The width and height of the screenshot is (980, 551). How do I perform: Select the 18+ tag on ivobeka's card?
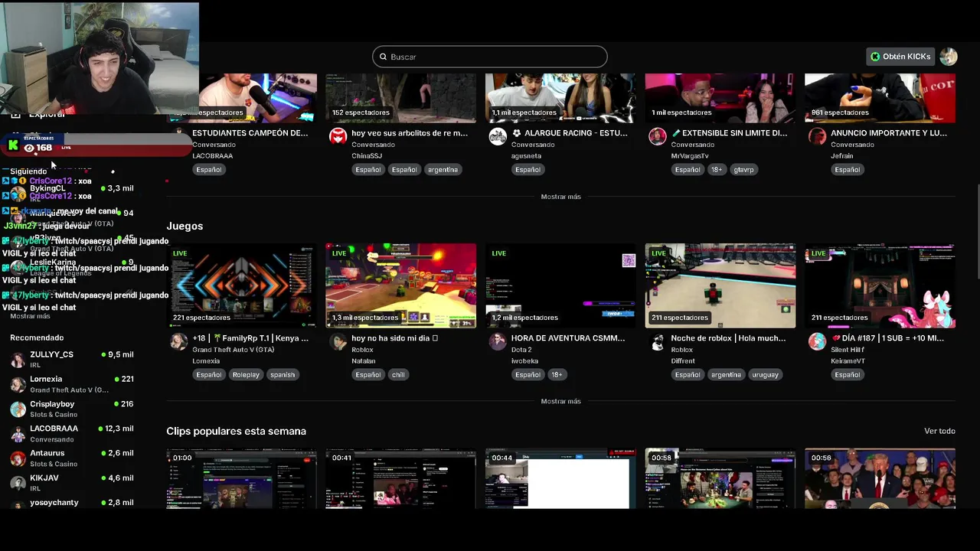tap(557, 375)
